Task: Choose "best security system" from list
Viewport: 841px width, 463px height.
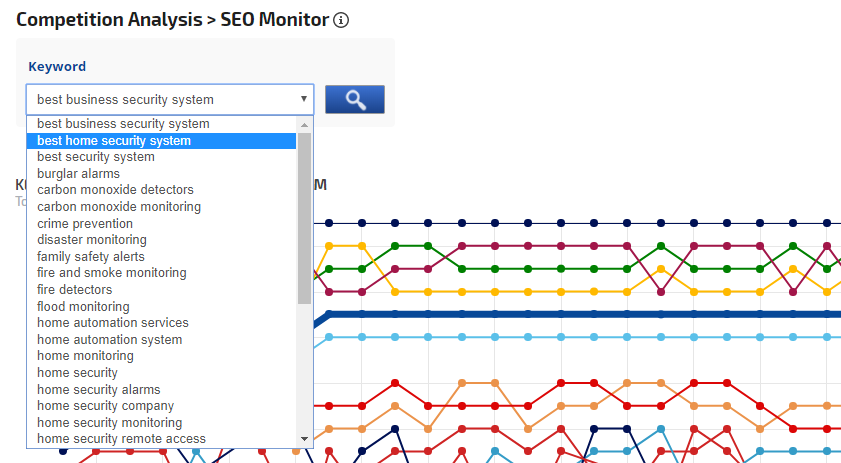Action: [96, 157]
